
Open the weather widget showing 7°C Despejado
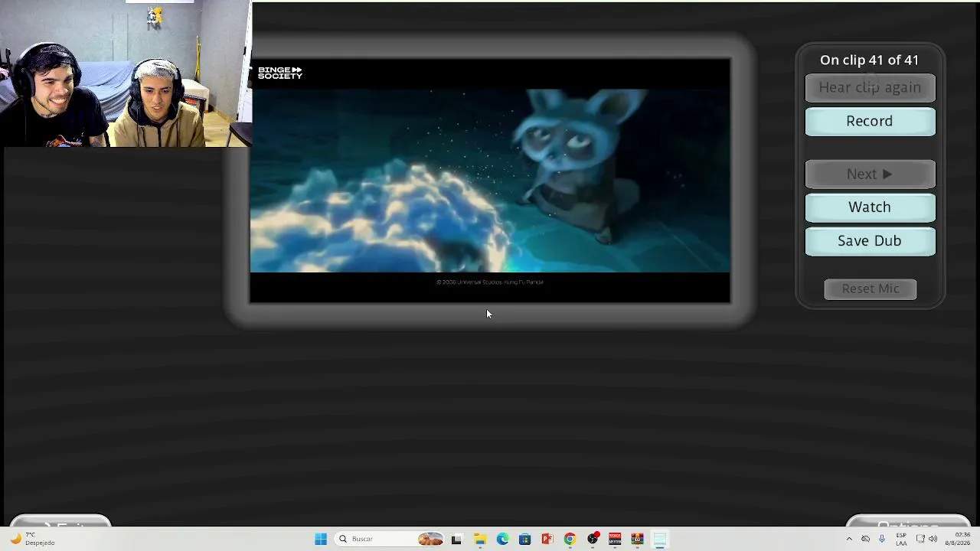tap(31, 539)
